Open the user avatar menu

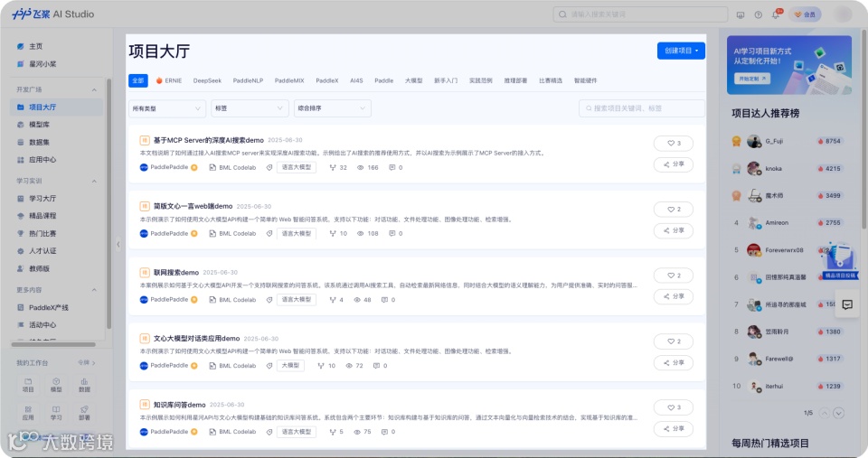pyautogui.click(x=843, y=14)
